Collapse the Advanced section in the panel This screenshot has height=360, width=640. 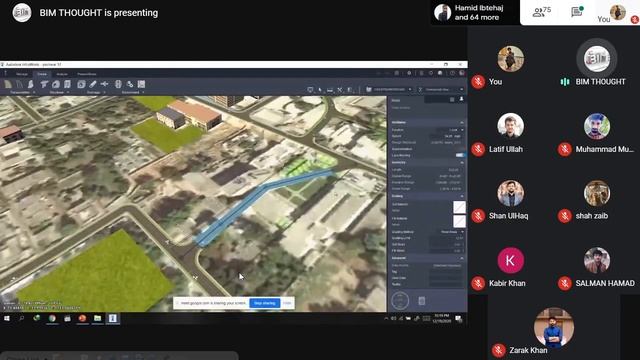tap(462, 258)
